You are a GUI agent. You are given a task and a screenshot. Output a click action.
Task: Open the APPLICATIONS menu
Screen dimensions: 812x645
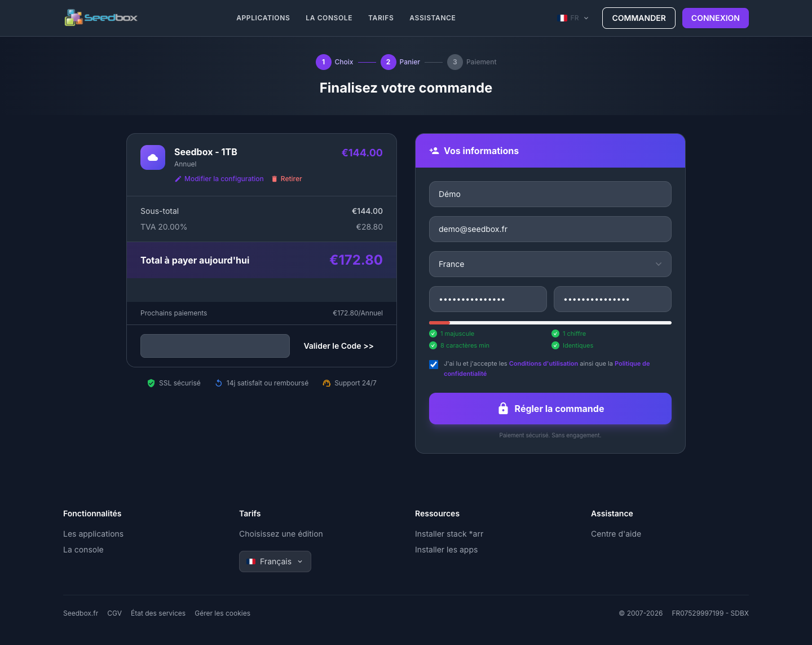point(263,18)
